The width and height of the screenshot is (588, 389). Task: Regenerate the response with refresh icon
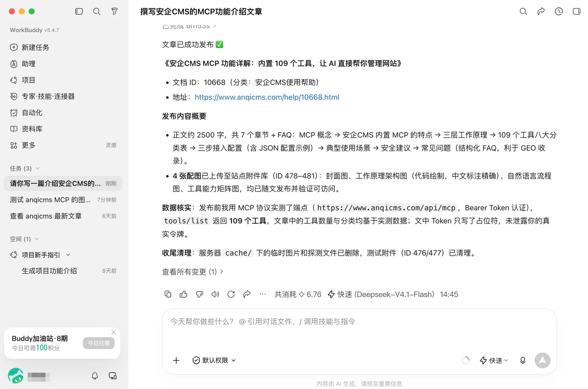(231, 294)
